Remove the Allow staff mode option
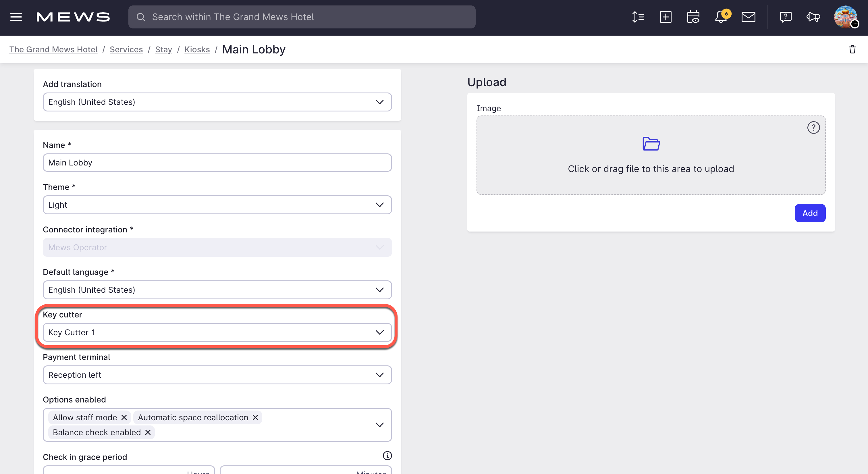868x474 pixels. [124, 417]
